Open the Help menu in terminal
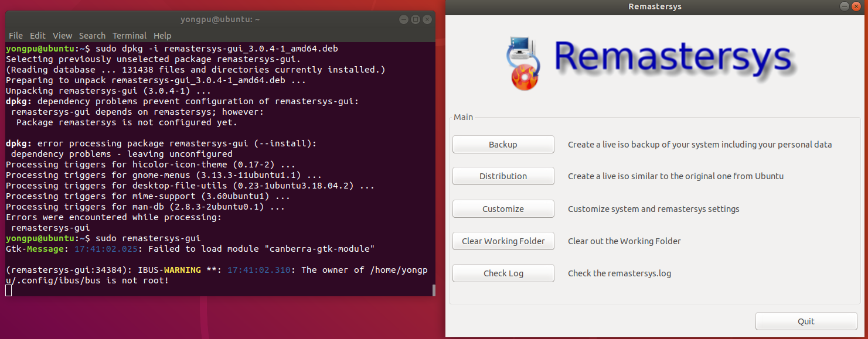The image size is (868, 339). [x=162, y=36]
